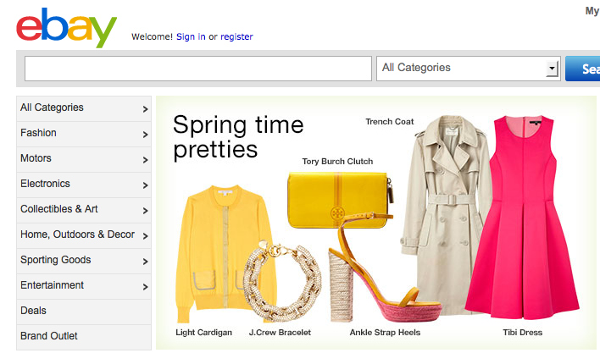Click the Ankle Strap Heels label
Image resolution: width=600 pixels, height=364 pixels.
point(385,333)
